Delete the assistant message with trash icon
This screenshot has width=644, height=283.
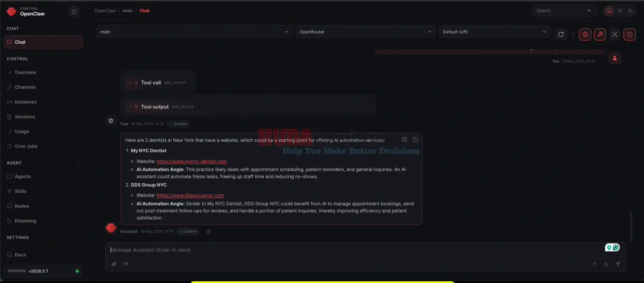(208, 232)
